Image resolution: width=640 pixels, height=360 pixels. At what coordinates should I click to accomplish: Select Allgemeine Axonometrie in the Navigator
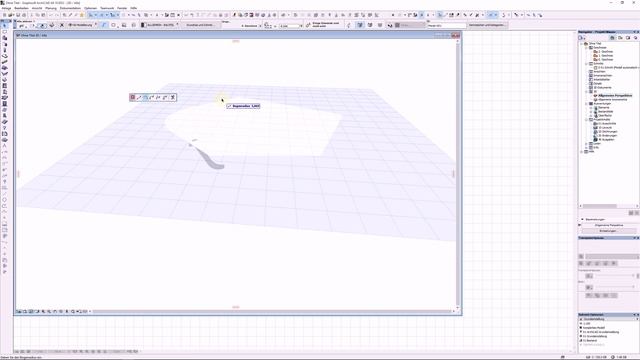tap(611, 100)
